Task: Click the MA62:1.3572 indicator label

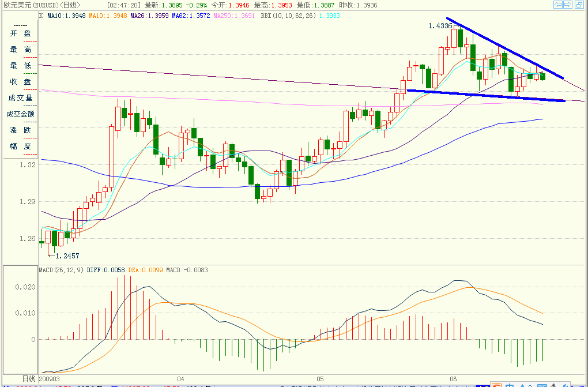Action: point(191,16)
